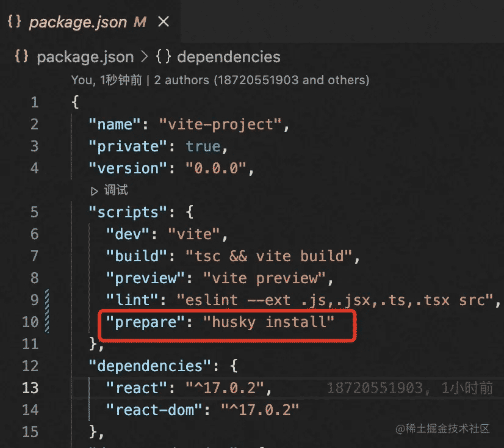Click line number 5 in the gutter
Viewport: 504px width, 448px height.
pos(34,212)
